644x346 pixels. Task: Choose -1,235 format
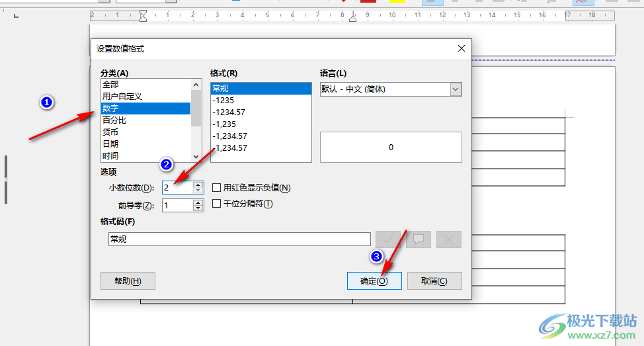pyautogui.click(x=261, y=124)
